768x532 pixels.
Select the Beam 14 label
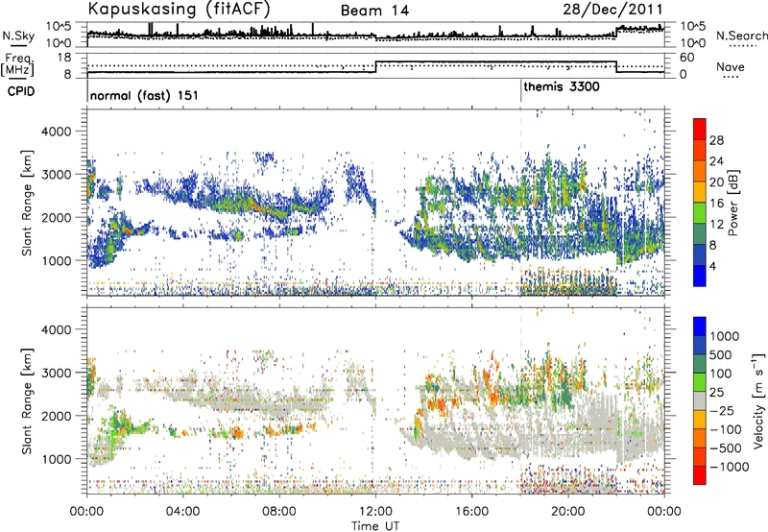[x=374, y=11]
